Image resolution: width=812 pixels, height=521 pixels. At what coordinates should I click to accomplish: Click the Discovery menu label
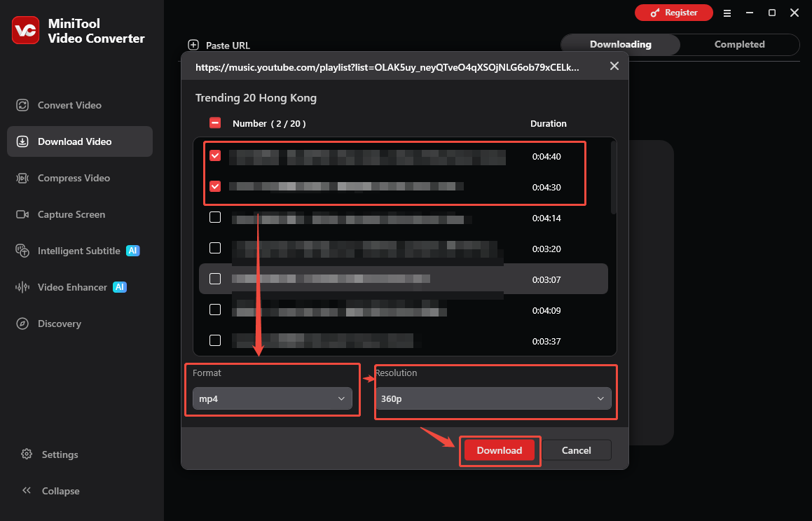[x=60, y=324]
